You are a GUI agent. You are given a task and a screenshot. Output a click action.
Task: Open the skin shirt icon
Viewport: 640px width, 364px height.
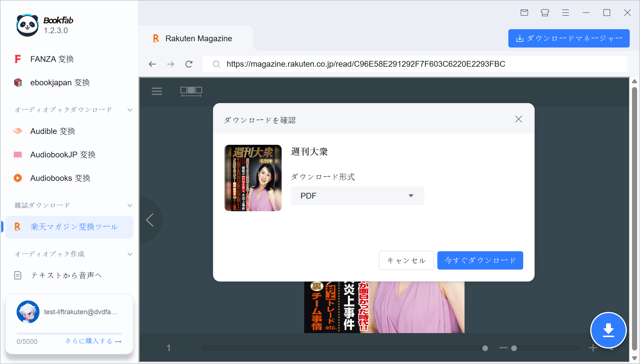[x=545, y=13]
